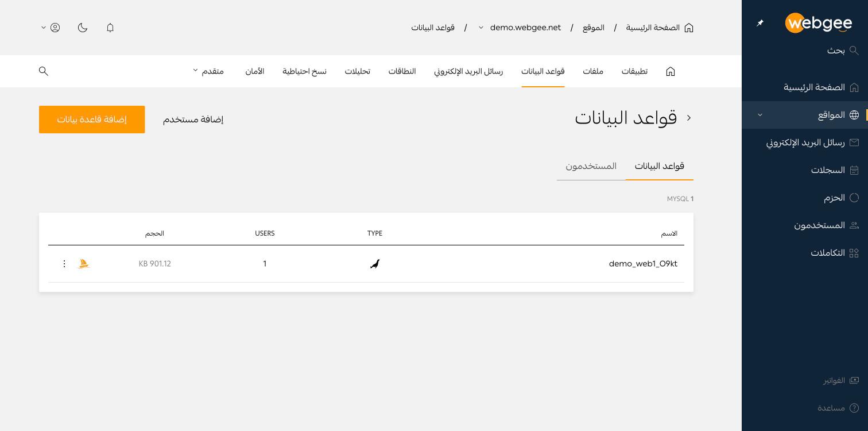Open the تطبيقات tab
The height and width of the screenshot is (431, 868).
634,71
